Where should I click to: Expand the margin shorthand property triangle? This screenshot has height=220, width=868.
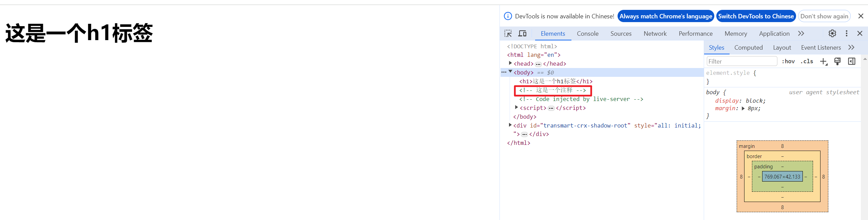(743, 108)
